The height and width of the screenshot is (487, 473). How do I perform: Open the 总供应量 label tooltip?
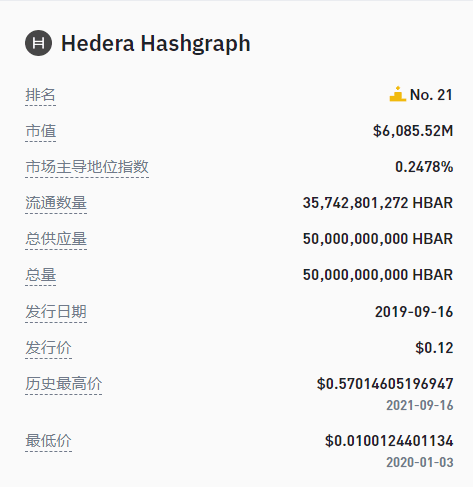coord(56,239)
